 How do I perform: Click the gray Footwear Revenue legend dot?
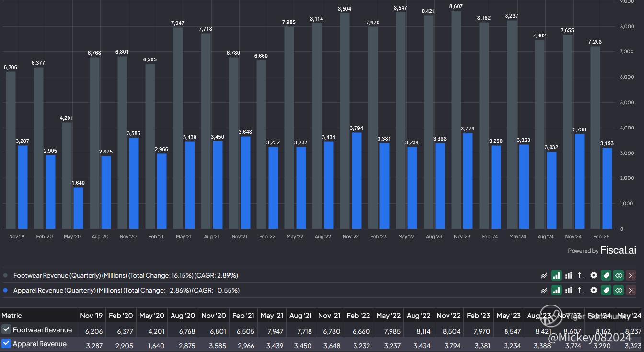[5, 275]
